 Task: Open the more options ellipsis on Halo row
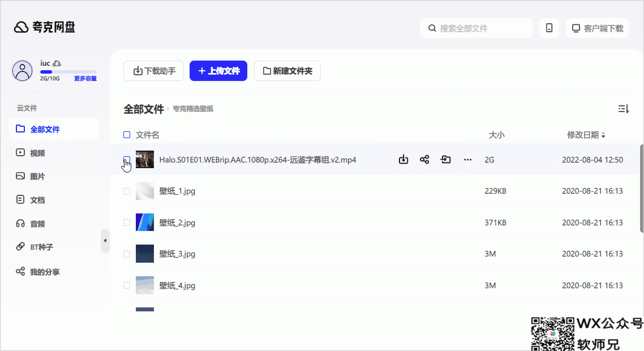click(x=467, y=160)
